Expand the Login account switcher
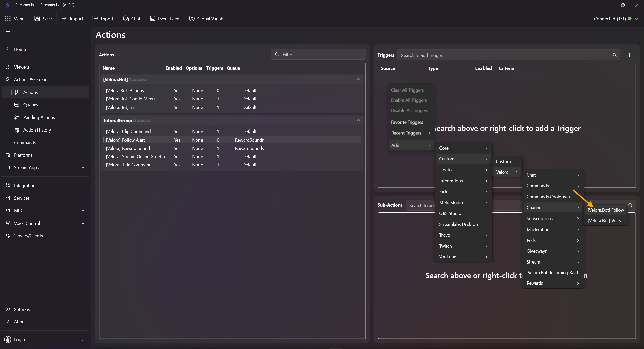The width and height of the screenshot is (644, 349). pos(83,339)
